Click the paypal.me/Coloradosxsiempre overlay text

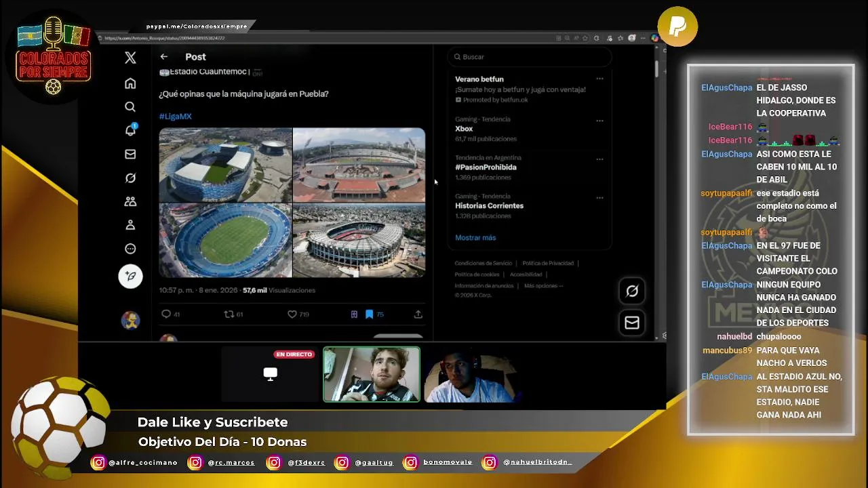(197, 26)
